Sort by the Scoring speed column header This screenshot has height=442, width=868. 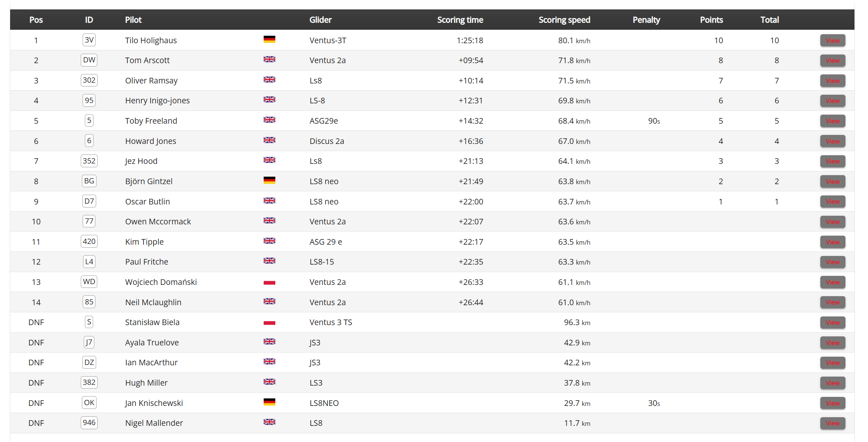pos(564,20)
